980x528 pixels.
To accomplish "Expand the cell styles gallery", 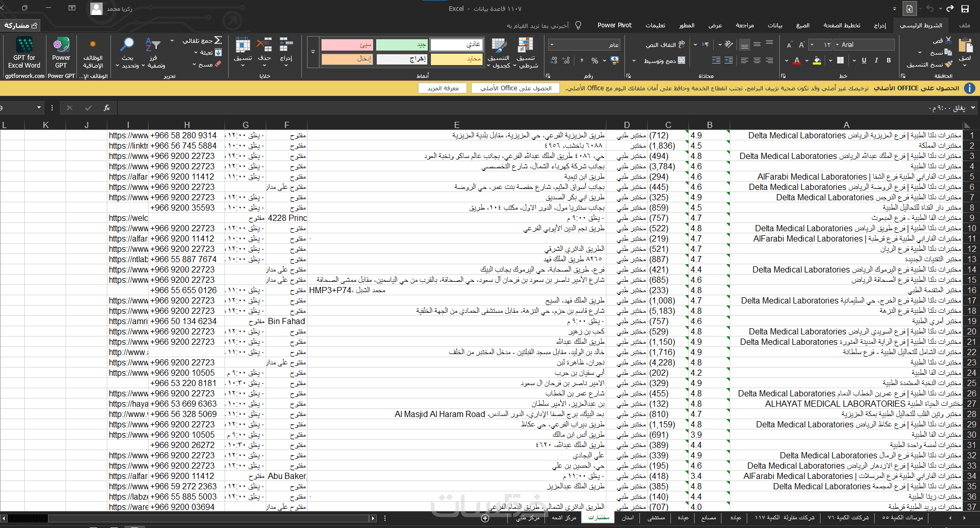I will pyautogui.click(x=313, y=52).
